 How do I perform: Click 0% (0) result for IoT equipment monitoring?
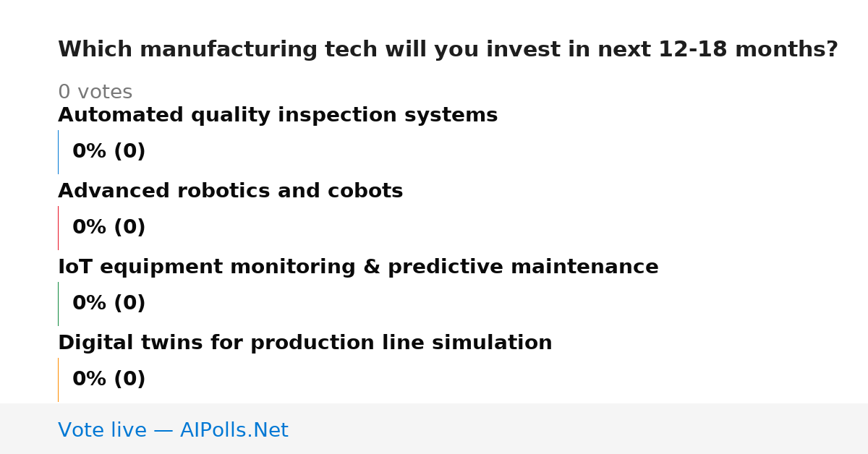109,304
